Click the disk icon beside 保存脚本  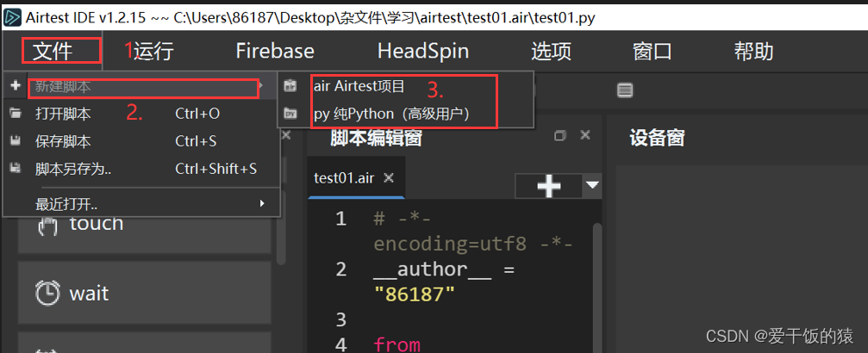click(16, 142)
